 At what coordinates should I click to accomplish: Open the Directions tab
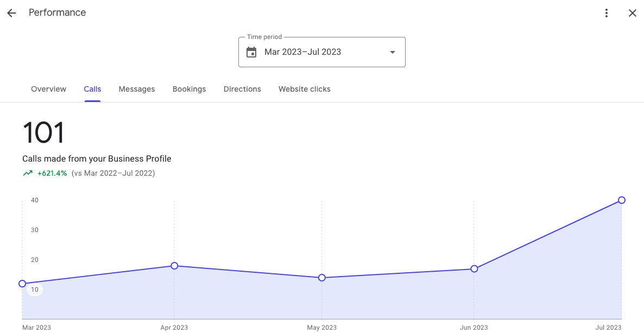242,89
